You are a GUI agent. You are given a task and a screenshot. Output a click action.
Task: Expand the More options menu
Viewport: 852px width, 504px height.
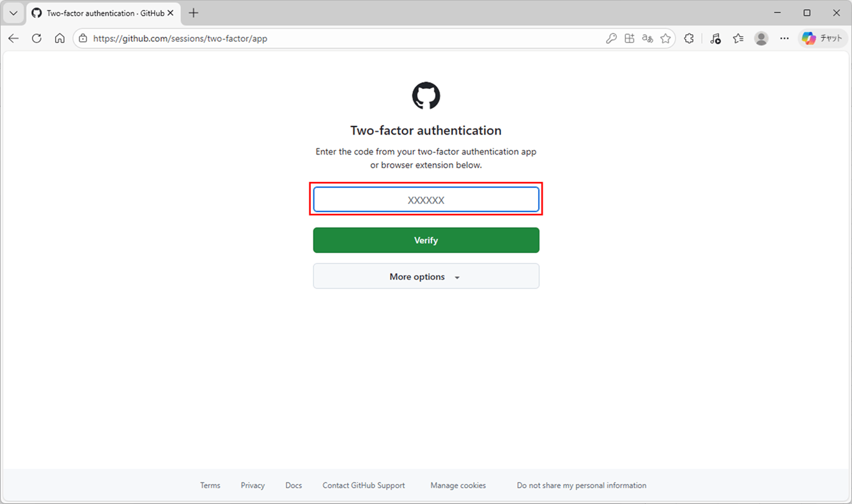(426, 276)
